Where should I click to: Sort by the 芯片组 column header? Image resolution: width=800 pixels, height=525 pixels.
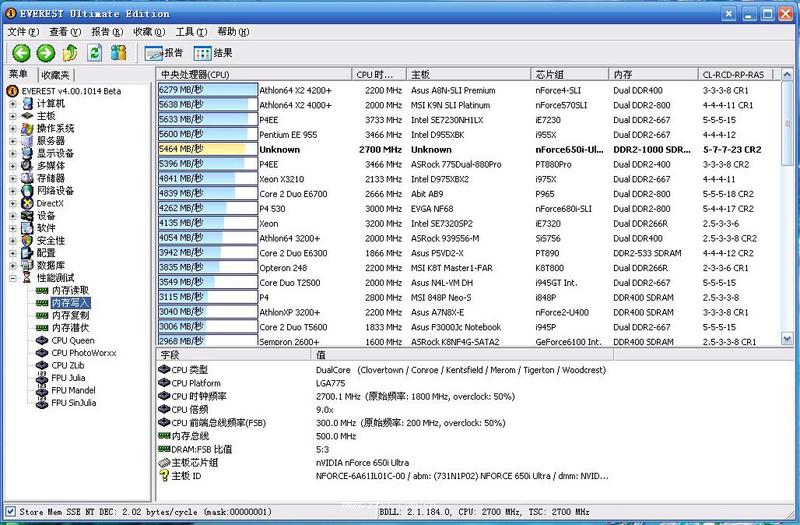point(569,74)
